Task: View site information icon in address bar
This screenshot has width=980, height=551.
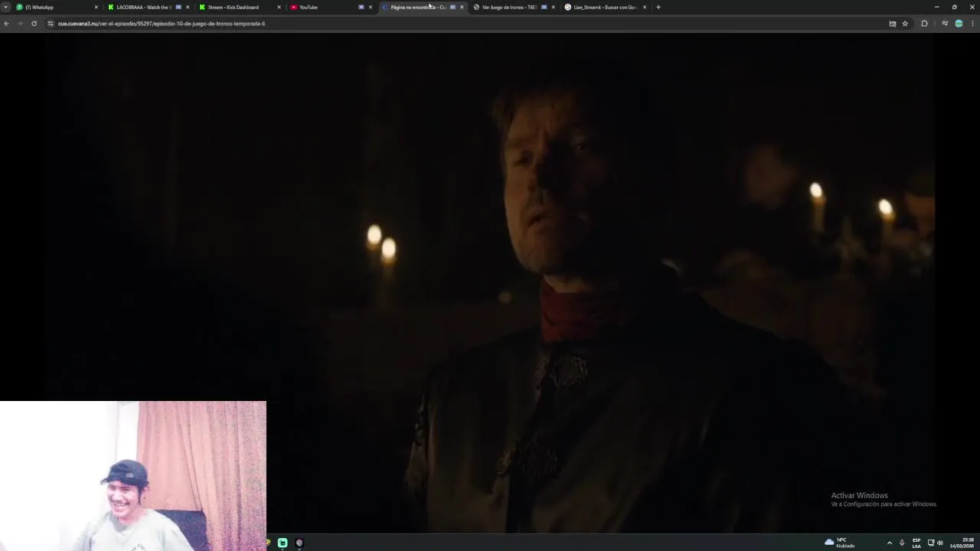Action: [51, 24]
